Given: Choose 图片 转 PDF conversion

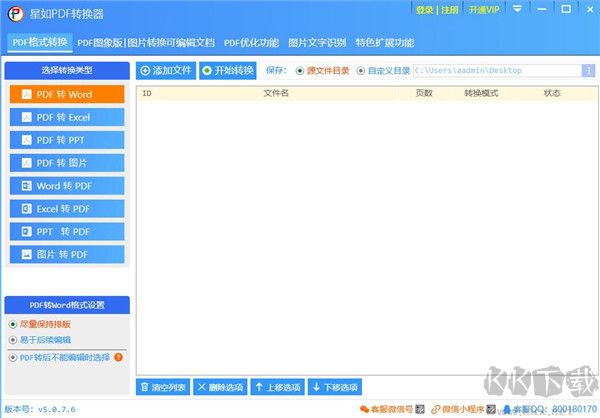Looking at the screenshot, I should click(67, 255).
